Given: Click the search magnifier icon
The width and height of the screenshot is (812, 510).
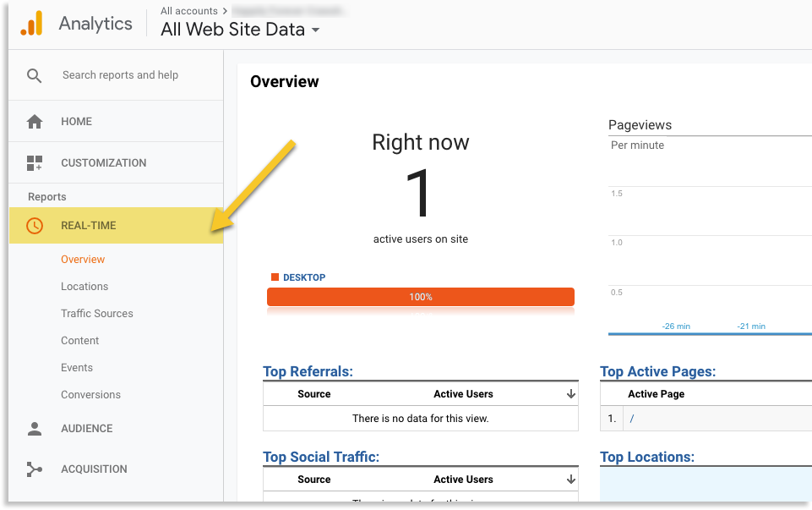Looking at the screenshot, I should [34, 75].
